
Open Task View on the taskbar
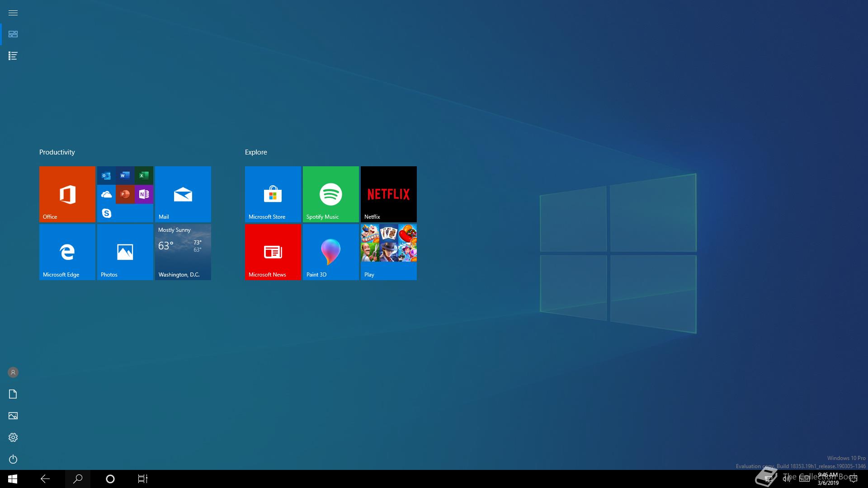click(142, 479)
